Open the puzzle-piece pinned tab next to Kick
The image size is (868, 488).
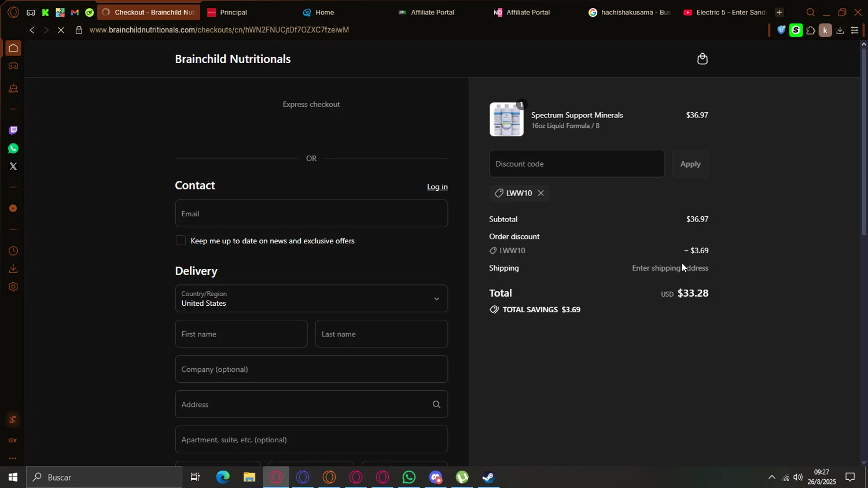(60, 12)
